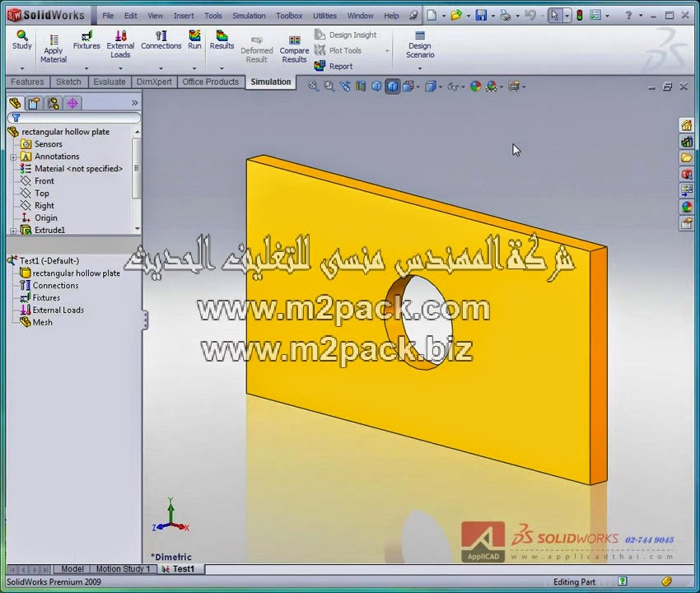Click the feature tree scrollbar
The image size is (700, 593).
click(x=137, y=168)
